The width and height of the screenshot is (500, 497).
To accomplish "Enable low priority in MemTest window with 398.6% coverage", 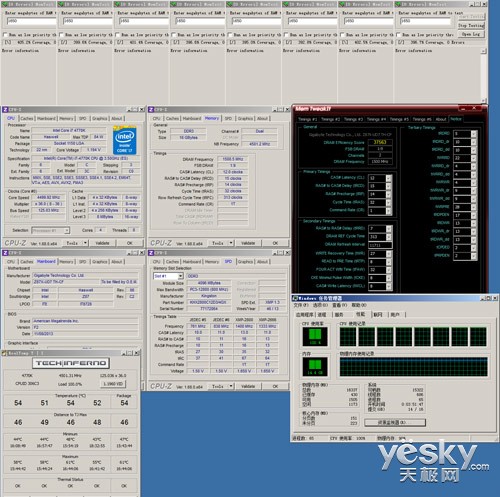I will (174, 34).
